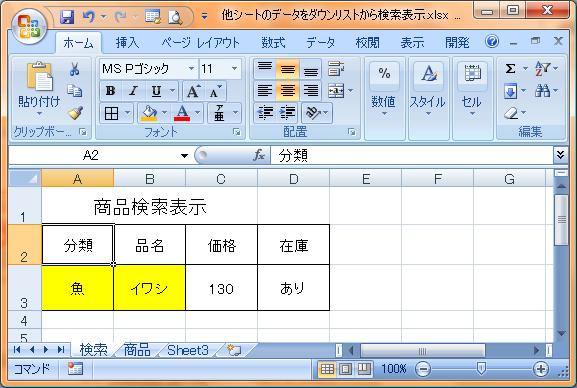Expand the font name dropdown
The height and width of the screenshot is (388, 577).
click(x=191, y=68)
